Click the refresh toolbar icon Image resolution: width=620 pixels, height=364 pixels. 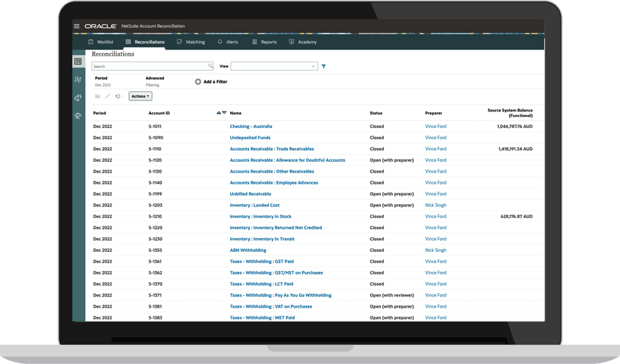coord(118,96)
